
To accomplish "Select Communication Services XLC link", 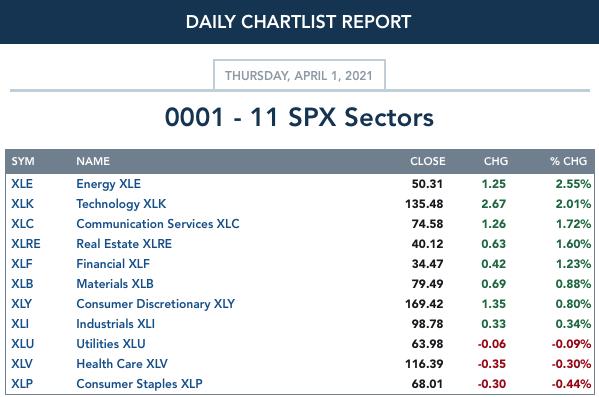I will (x=158, y=224).
